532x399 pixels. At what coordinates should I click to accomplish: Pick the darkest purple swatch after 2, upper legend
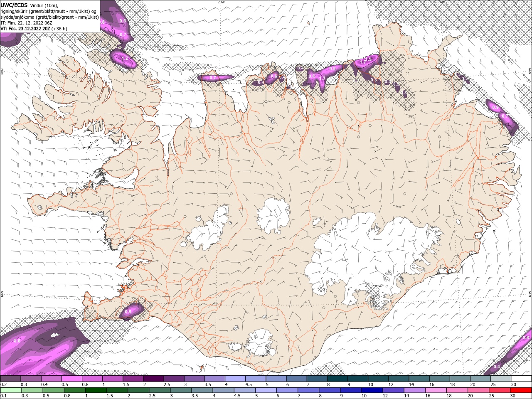(x=153, y=379)
